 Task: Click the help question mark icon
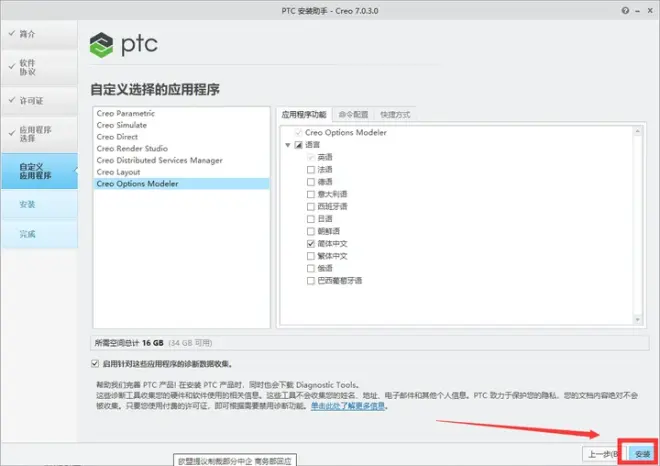click(x=625, y=11)
